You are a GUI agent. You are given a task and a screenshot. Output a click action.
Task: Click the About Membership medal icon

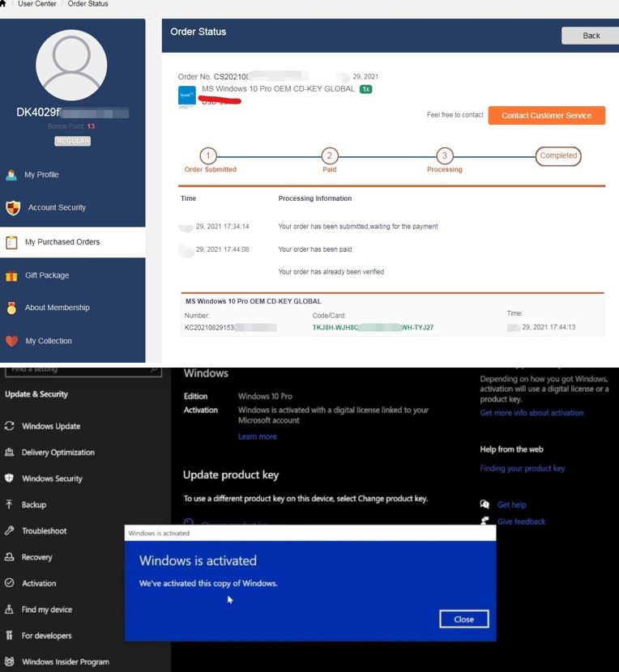[x=11, y=308]
